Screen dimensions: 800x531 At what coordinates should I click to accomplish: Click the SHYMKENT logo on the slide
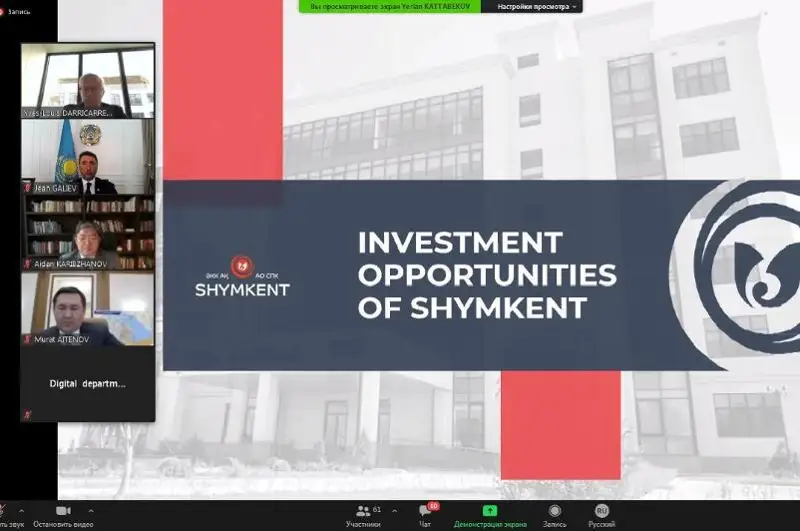pos(242,276)
